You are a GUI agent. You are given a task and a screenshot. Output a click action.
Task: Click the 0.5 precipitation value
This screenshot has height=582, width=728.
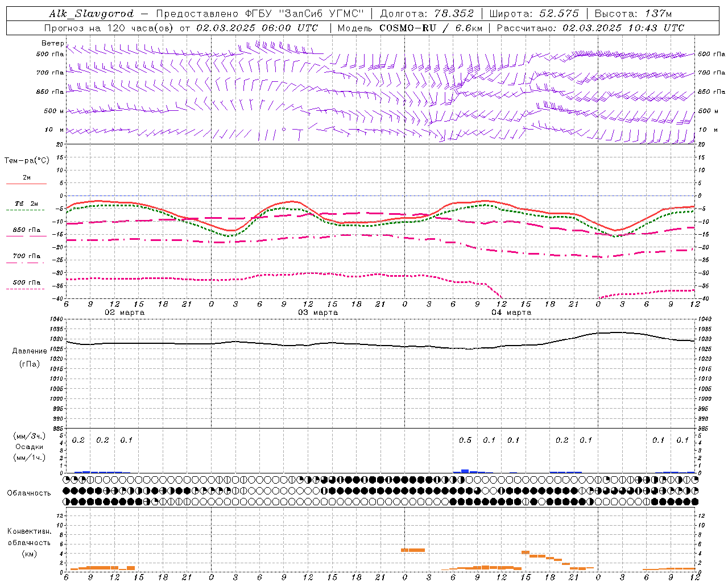tap(465, 440)
